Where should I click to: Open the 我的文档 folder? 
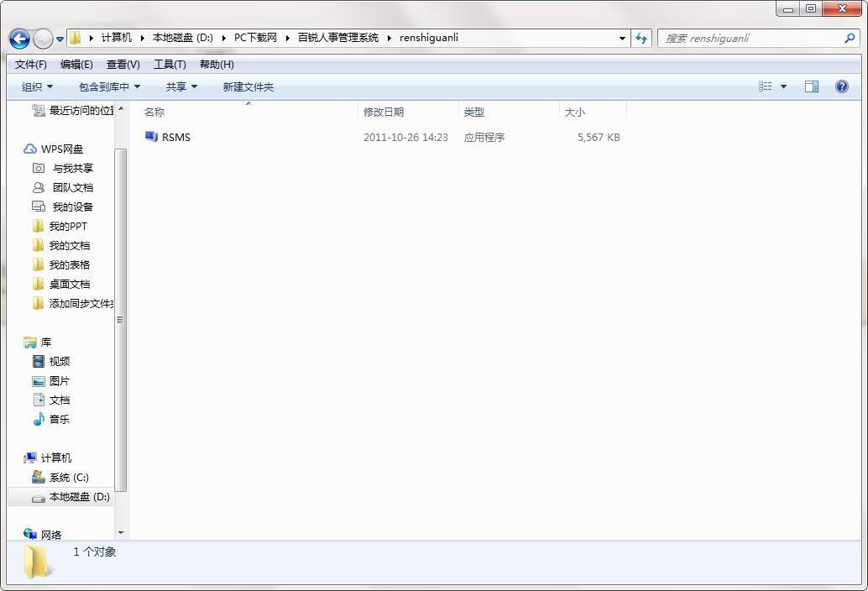point(61,246)
